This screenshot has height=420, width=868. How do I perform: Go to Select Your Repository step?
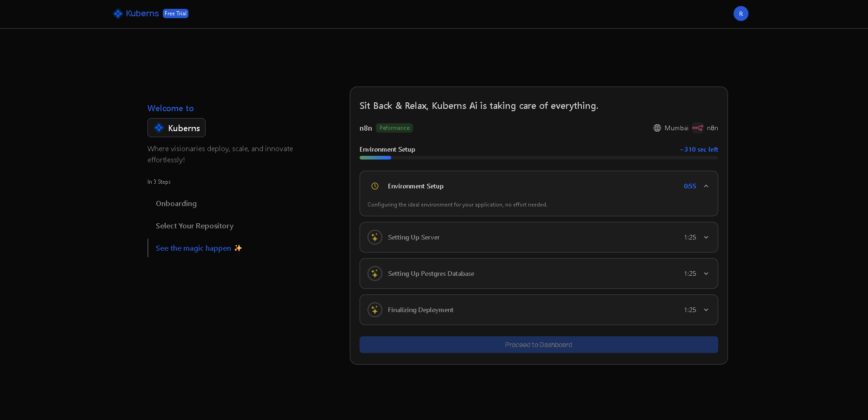point(194,226)
